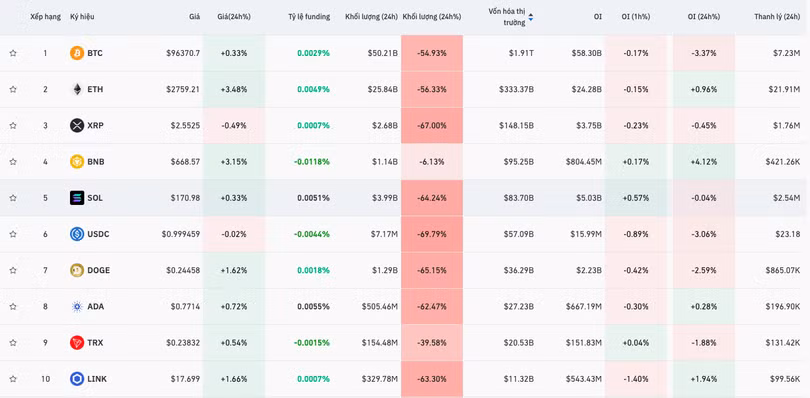Sort by the Giá(24h%) column header

(234, 17)
